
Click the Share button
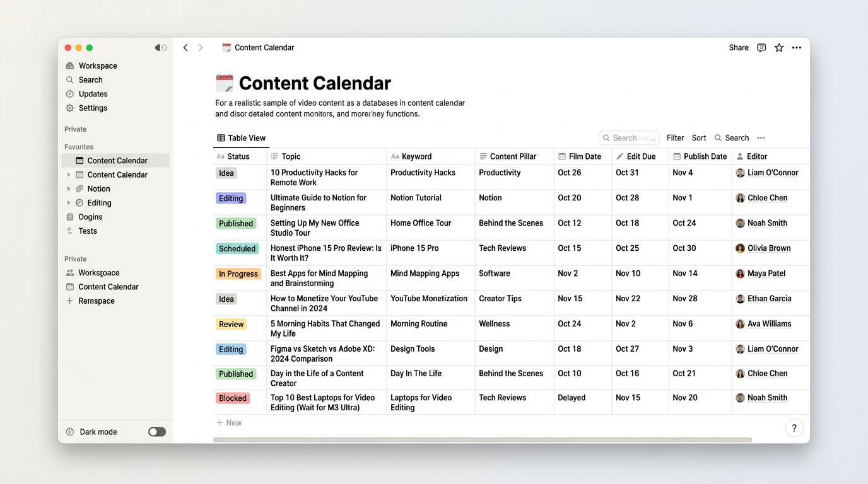pyautogui.click(x=738, y=47)
